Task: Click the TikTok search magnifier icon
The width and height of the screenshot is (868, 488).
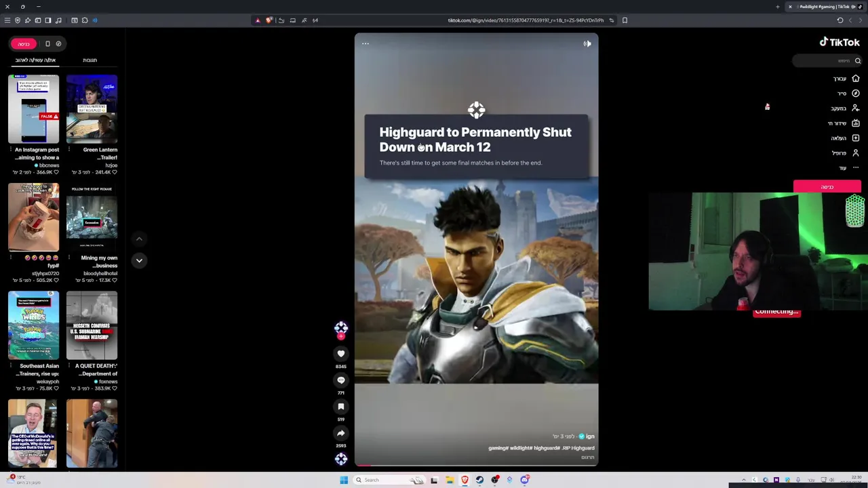Action: 857,61
